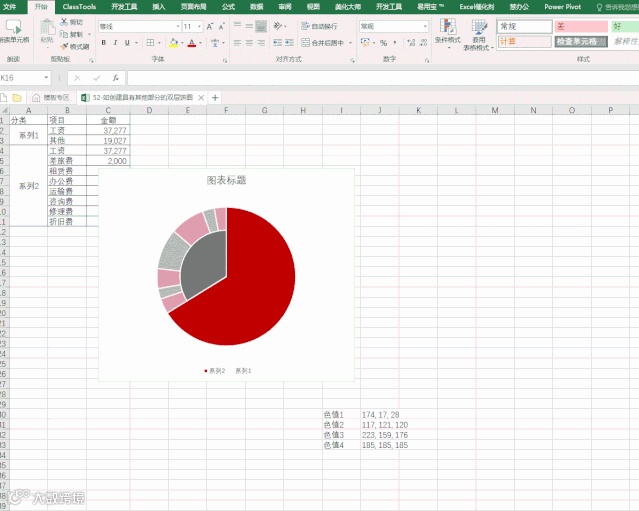The width and height of the screenshot is (639, 511).
Task: Toggle Wrap Text 自动换行
Action: 319,26
